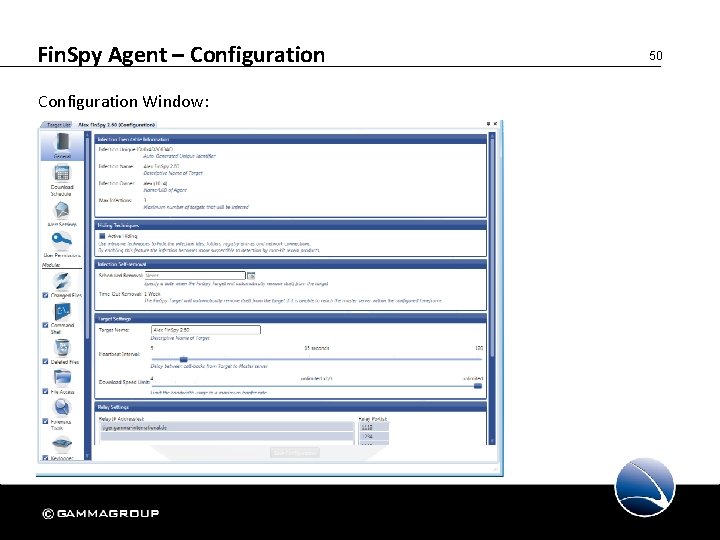Screen dimensions: 720x540
Task: Click the Time Out Removal '1 Week' value
Action: (152, 294)
